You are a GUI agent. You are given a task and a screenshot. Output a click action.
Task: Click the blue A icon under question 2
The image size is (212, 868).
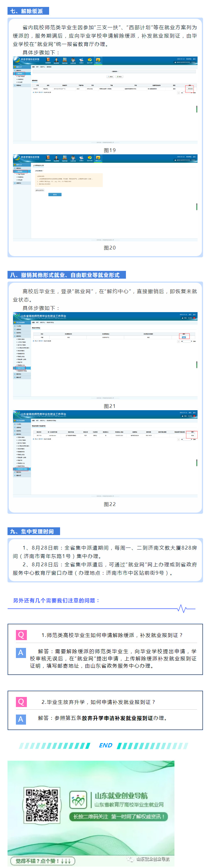tap(21, 719)
